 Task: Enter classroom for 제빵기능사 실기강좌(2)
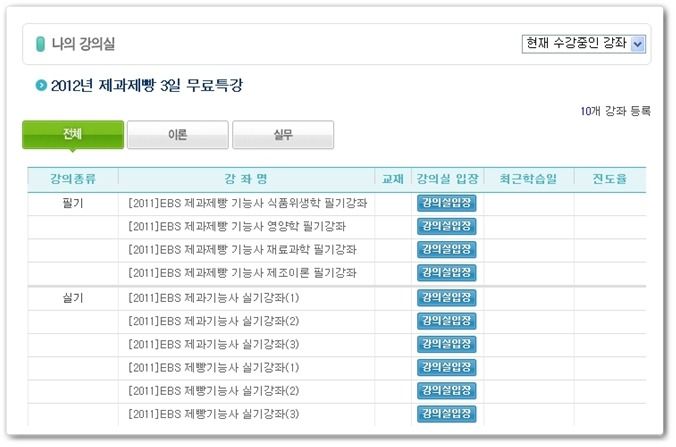click(x=447, y=391)
